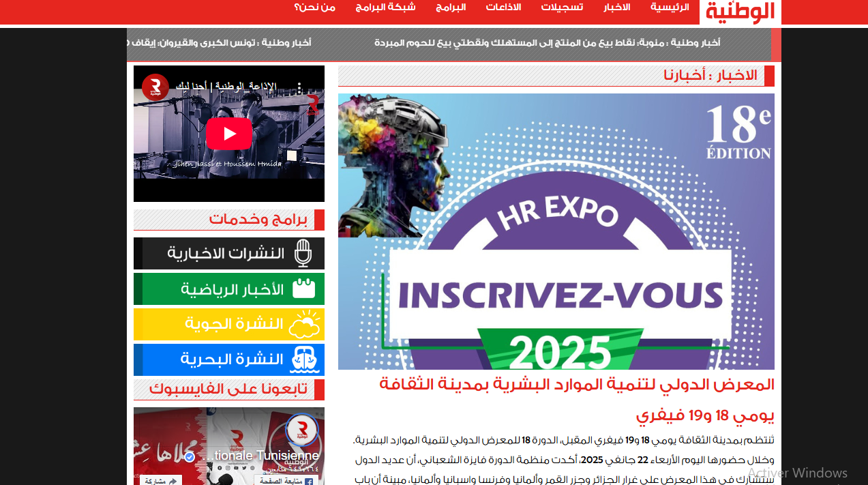Open the Facebook page profile picture
The width and height of the screenshot is (868, 485).
click(x=301, y=430)
